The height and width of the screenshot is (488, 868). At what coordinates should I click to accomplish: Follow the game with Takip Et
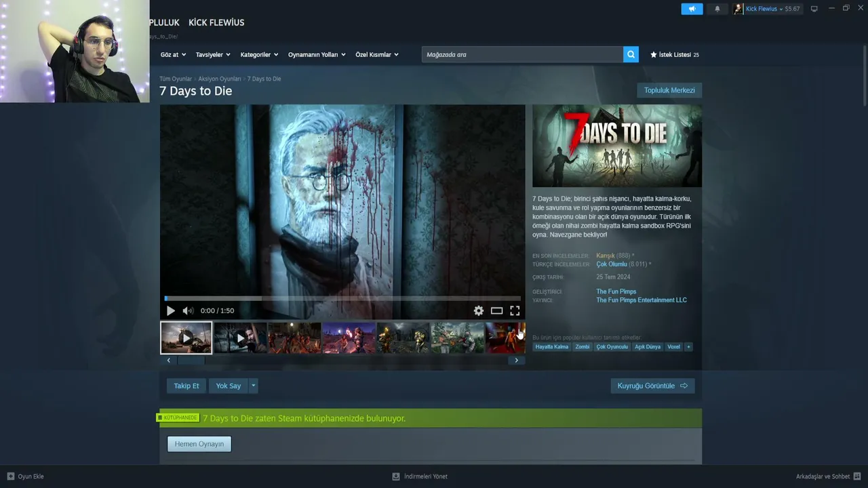point(186,386)
